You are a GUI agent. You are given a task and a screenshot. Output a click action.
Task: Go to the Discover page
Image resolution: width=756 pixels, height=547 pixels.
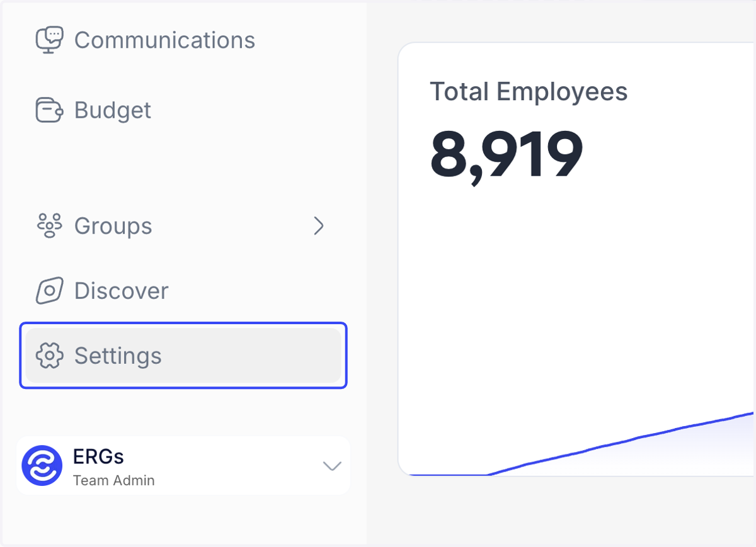[183, 291]
